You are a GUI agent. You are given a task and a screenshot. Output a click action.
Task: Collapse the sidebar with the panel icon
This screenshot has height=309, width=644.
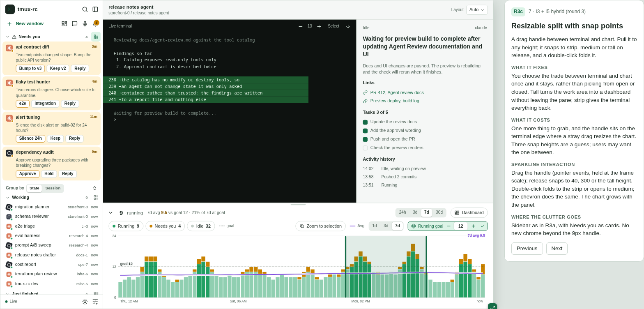point(95,9)
